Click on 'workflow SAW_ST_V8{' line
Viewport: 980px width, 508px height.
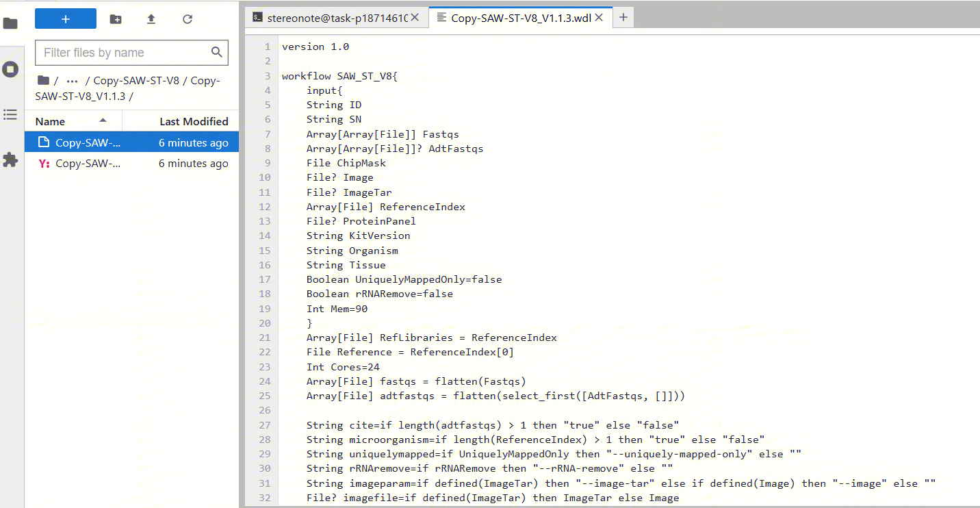[339, 76]
